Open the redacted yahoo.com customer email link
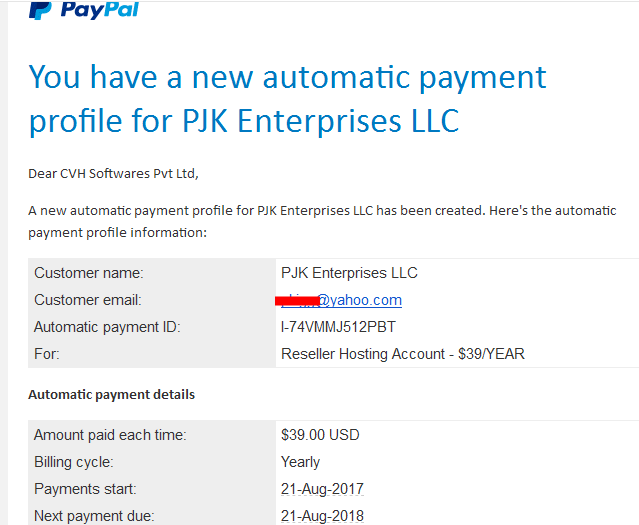This screenshot has width=639, height=525. (x=341, y=300)
